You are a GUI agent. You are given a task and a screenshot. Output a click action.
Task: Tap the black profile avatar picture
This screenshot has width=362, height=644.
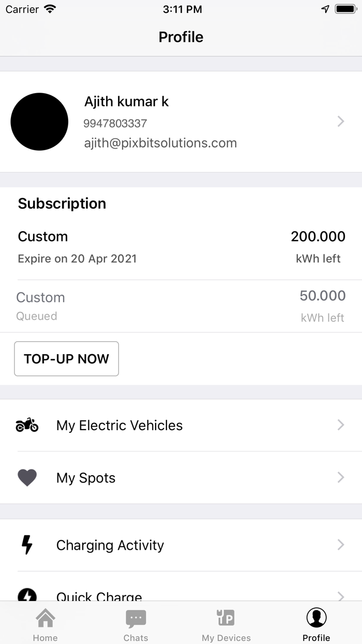tap(39, 122)
